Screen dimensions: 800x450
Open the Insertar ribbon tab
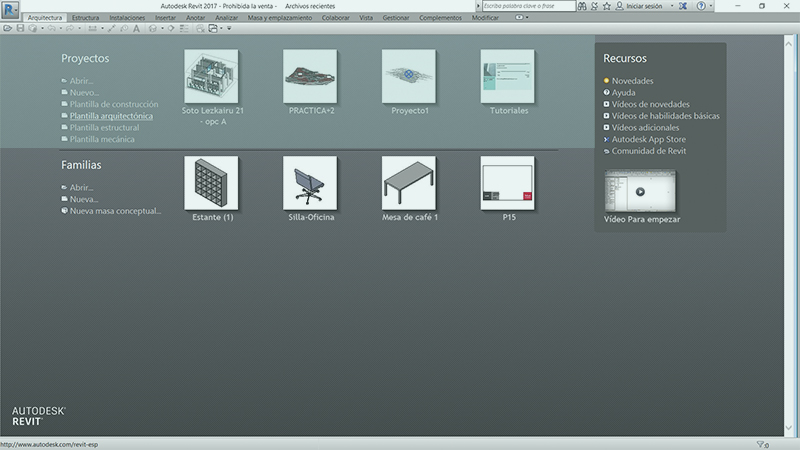coord(165,17)
